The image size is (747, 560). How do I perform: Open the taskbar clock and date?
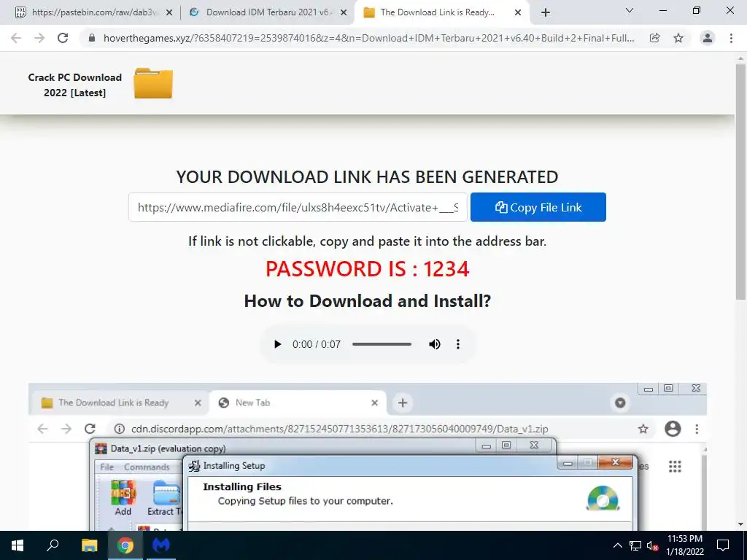684,545
